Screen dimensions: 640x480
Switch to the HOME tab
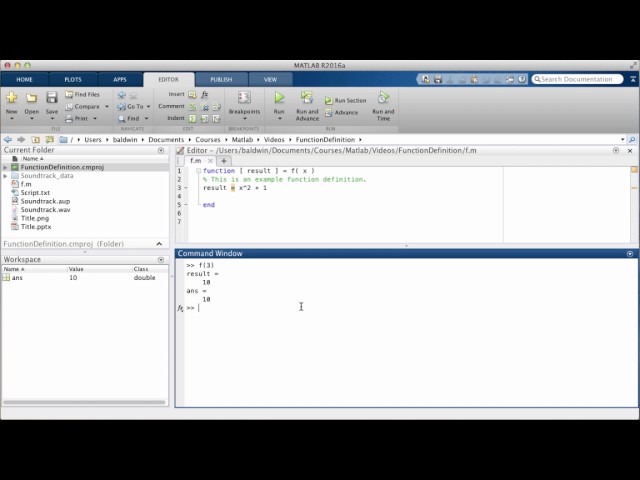tap(24, 80)
